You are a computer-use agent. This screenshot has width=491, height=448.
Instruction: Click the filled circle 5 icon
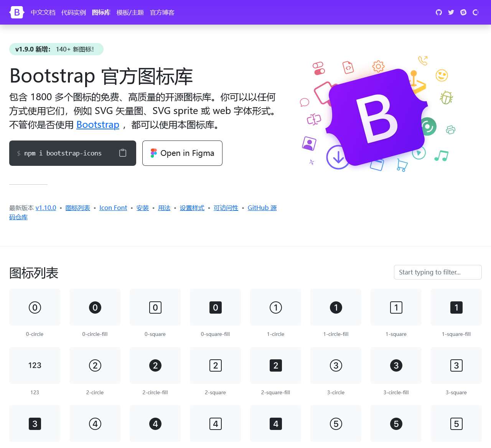(396, 424)
